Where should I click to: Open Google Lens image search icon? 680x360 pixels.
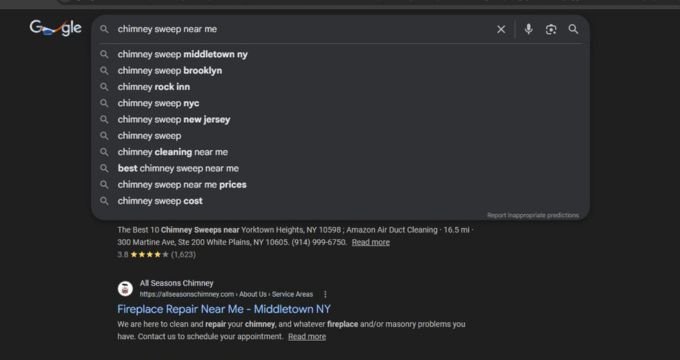click(x=551, y=29)
